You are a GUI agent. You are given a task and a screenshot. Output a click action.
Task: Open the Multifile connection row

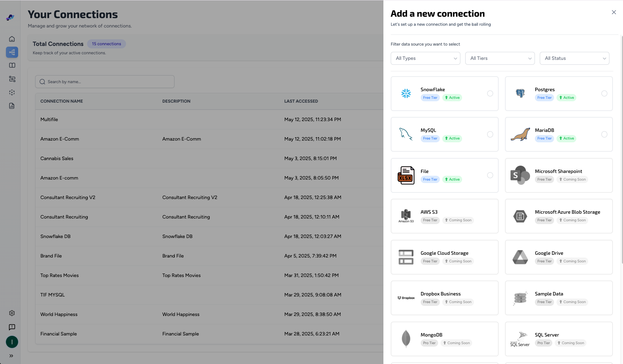(x=209, y=119)
